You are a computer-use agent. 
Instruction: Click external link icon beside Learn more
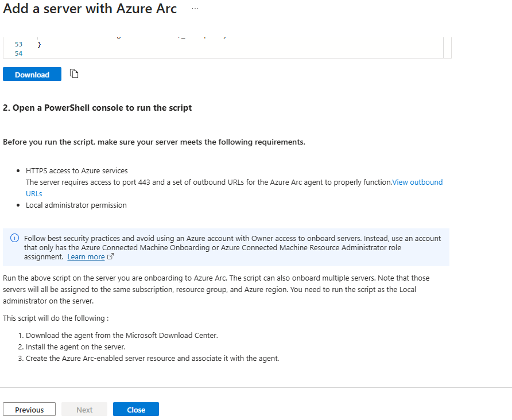point(111,257)
